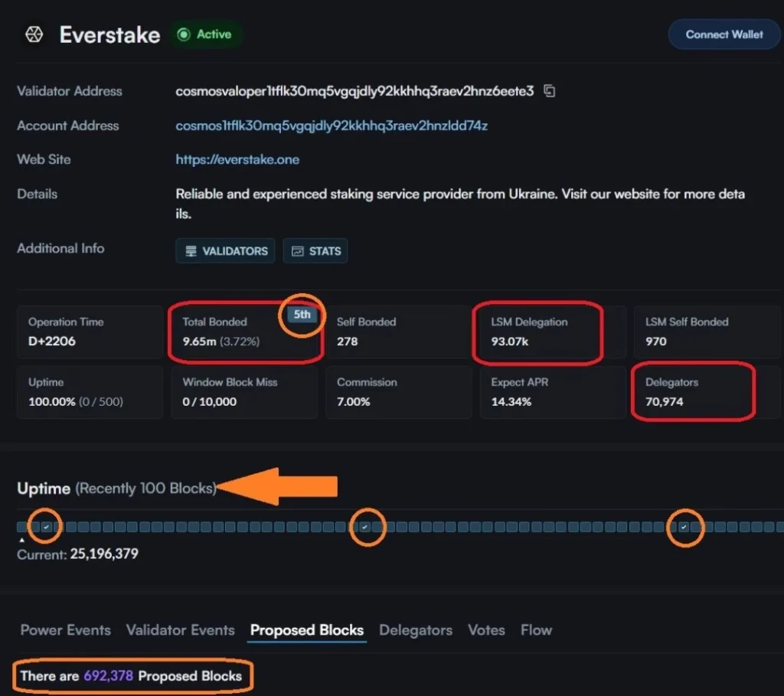
Task: Open the cosmos account address link
Action: pyautogui.click(x=332, y=126)
